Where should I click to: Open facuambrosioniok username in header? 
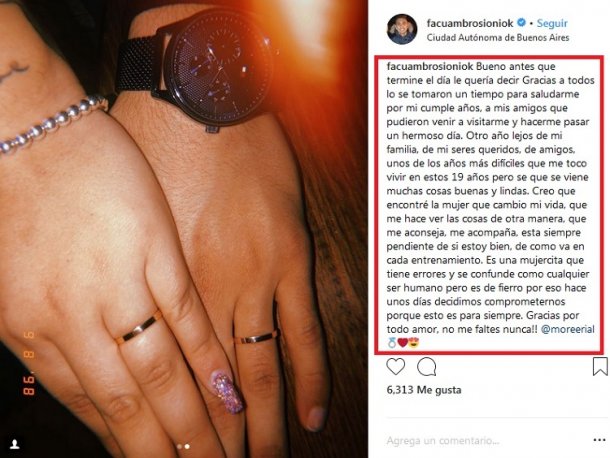470,23
